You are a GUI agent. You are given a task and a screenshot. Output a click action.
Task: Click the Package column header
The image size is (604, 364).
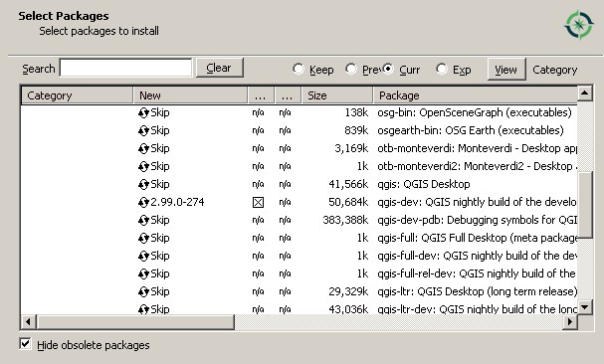pos(475,95)
